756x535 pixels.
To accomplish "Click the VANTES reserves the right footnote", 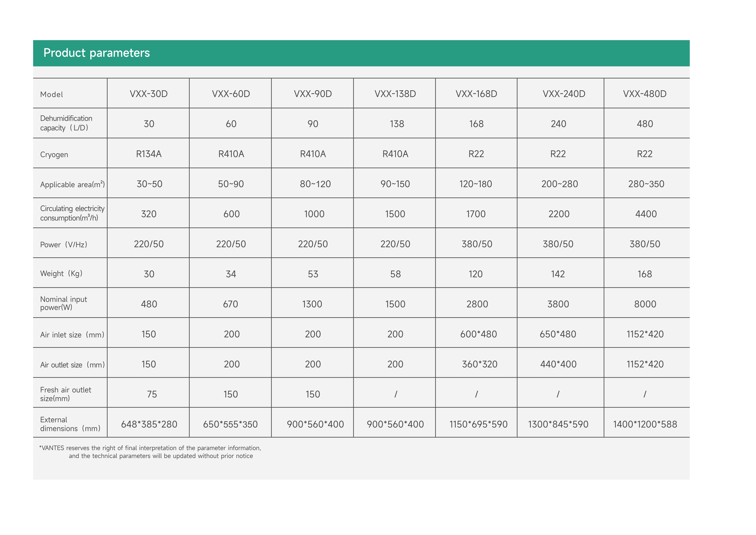I will tap(150, 452).
